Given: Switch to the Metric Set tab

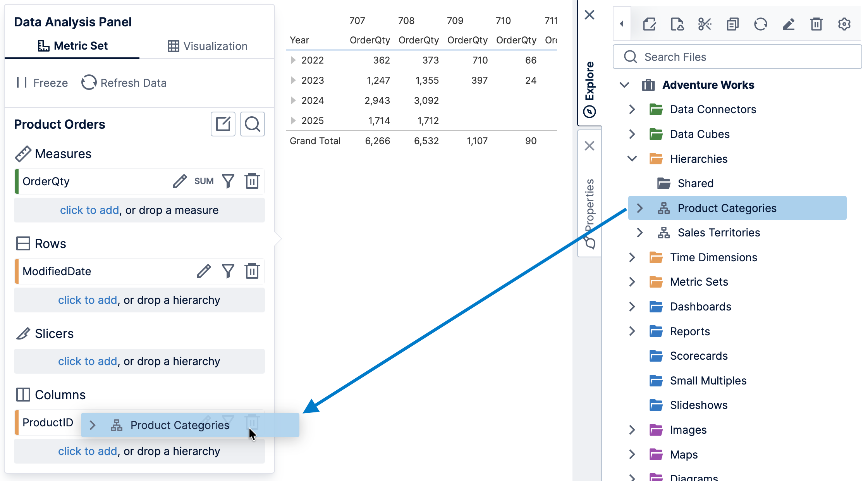Looking at the screenshot, I should point(72,46).
